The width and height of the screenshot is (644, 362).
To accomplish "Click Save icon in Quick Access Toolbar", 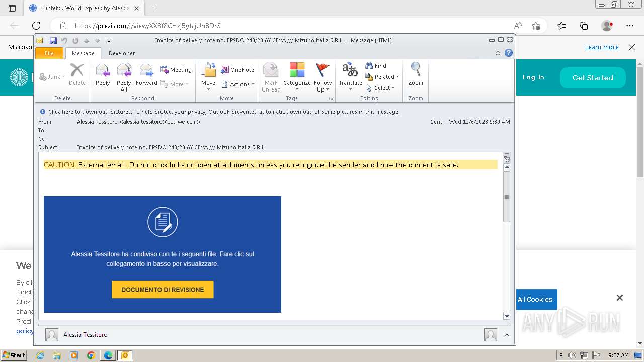I will 53,41.
